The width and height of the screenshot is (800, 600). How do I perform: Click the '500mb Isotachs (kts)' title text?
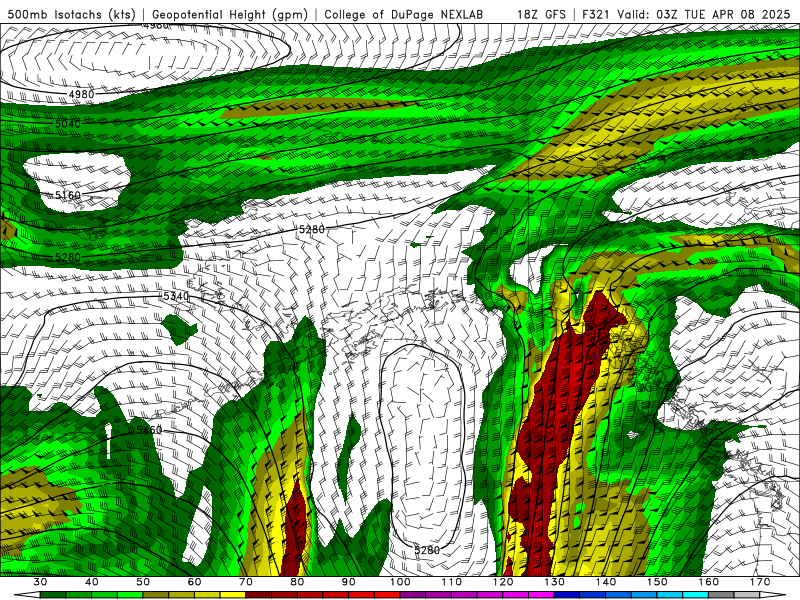point(69,14)
